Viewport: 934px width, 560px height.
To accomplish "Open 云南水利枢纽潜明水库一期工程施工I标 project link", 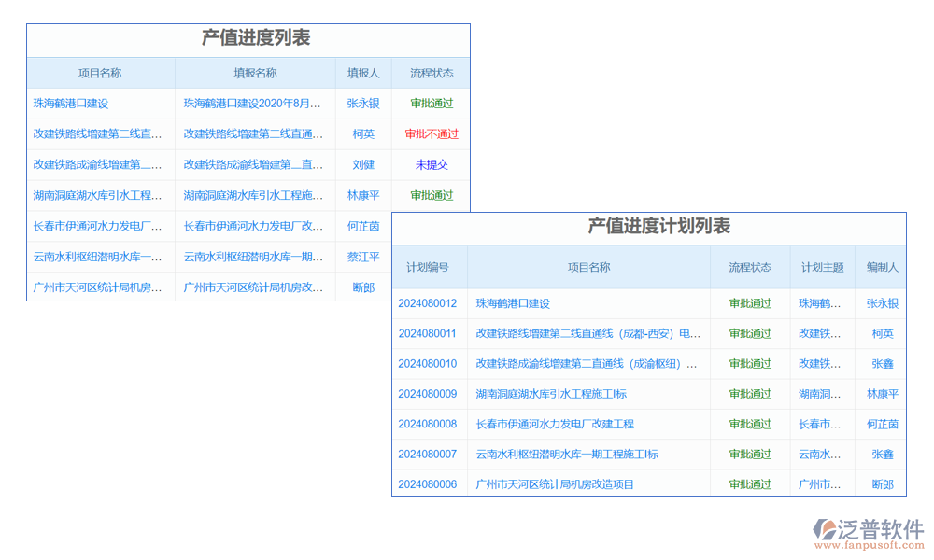I will tap(567, 455).
